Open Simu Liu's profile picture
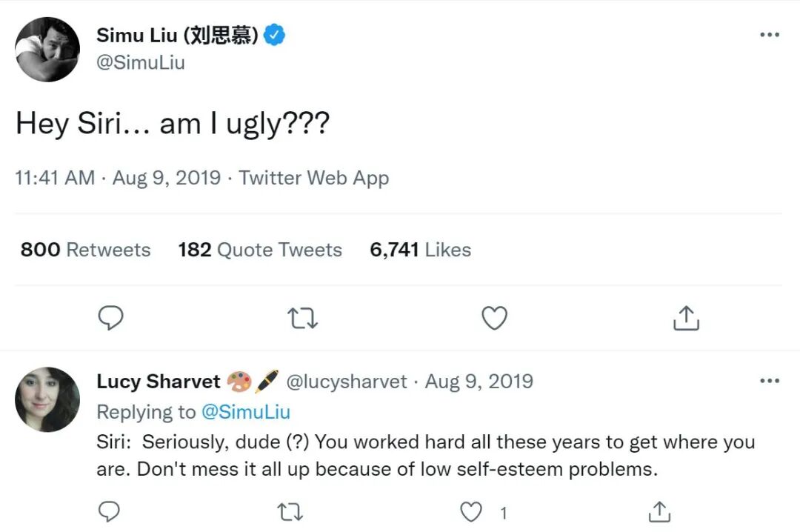This screenshot has height=532, width=800. 47,50
